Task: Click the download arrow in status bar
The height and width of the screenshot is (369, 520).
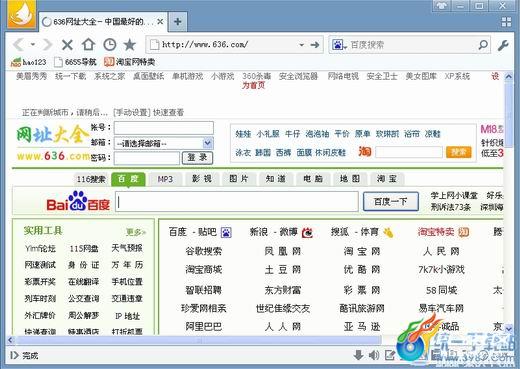Action: 358,355
